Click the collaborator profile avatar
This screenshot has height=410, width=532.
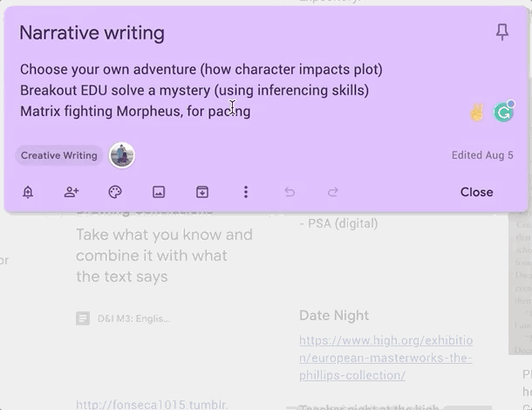(x=122, y=155)
